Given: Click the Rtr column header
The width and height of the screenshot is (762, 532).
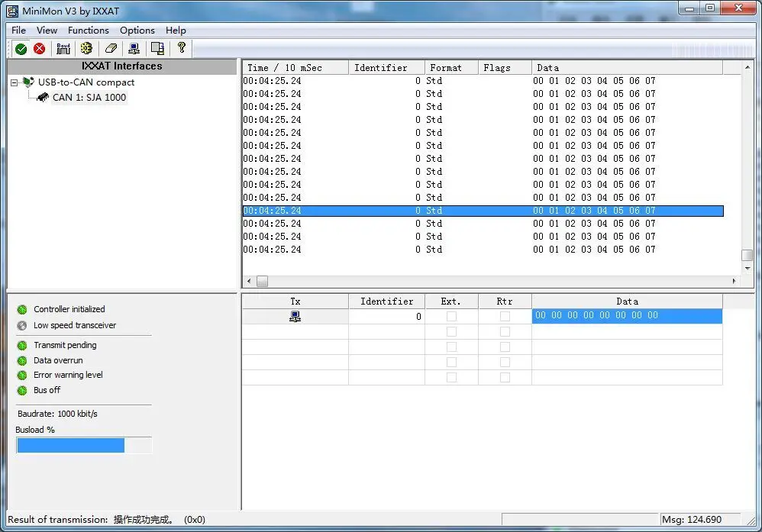Looking at the screenshot, I should pos(505,301).
